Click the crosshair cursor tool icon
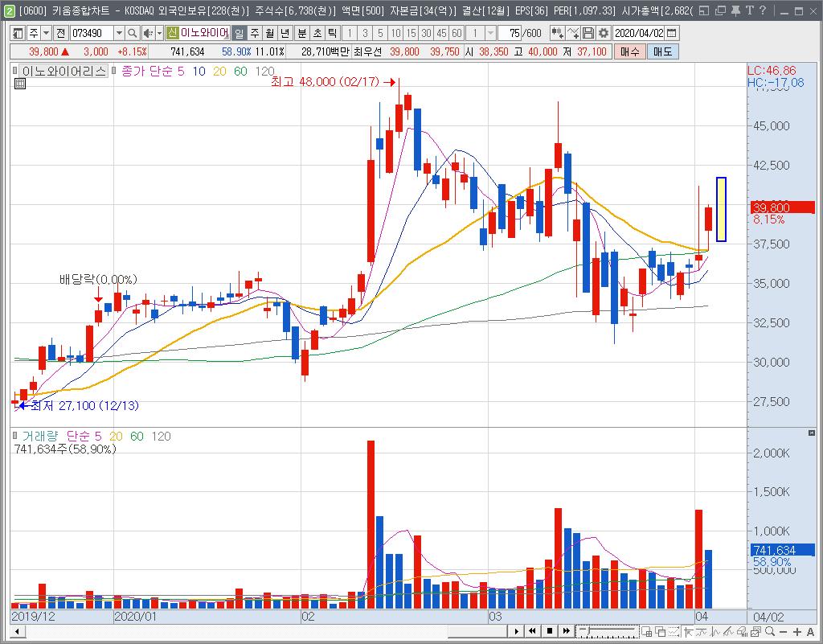 click(x=688, y=631)
